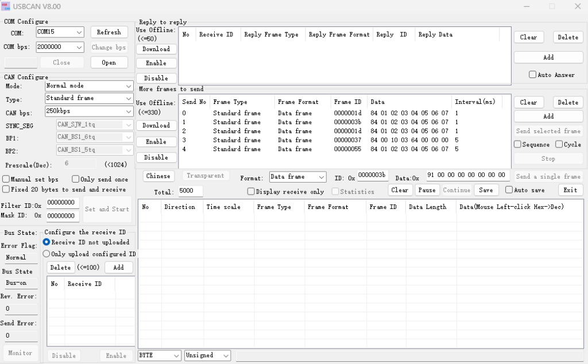This screenshot has height=364, width=588.
Task: Click the Total count input field
Action: pos(190,191)
